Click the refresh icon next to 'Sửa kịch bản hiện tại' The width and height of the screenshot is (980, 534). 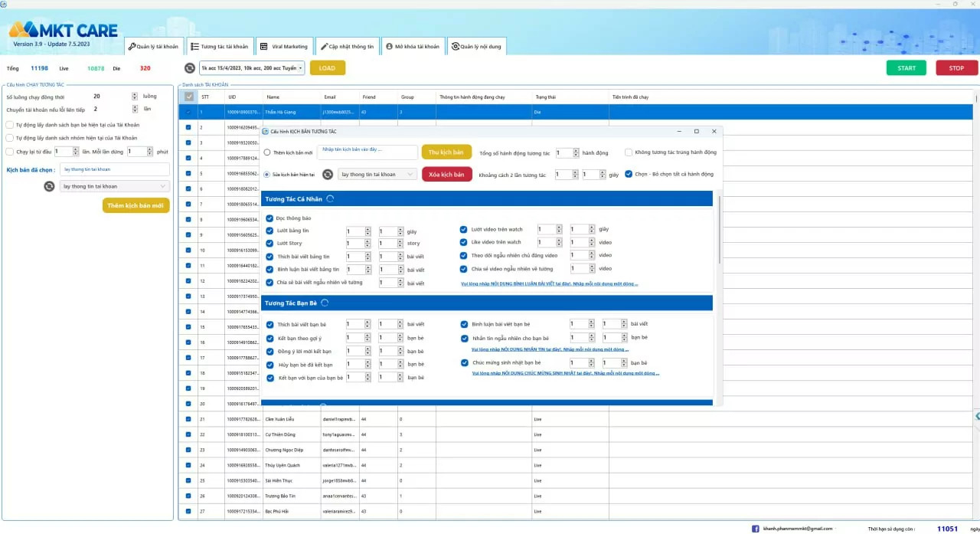[328, 174]
